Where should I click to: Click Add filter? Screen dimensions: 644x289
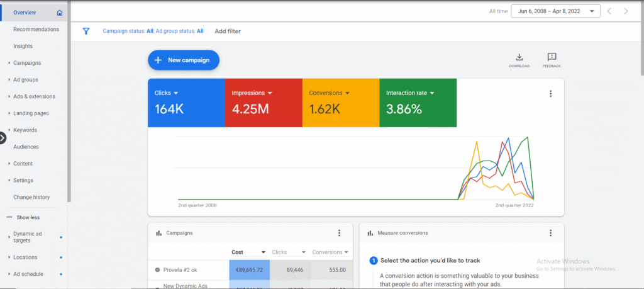[228, 31]
